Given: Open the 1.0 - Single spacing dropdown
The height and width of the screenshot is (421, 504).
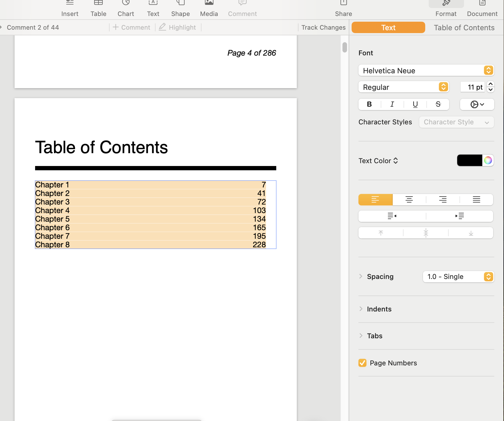Looking at the screenshot, I should 458,277.
